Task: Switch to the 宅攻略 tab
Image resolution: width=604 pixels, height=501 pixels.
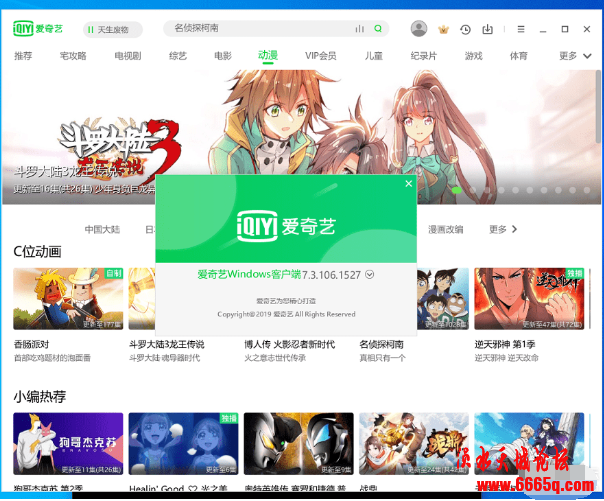Action: coord(73,56)
